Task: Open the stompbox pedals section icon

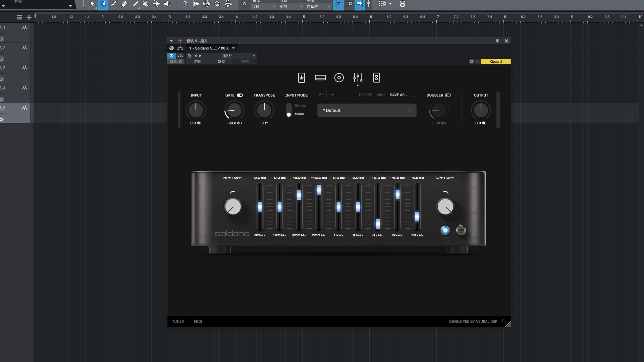Action: tap(301, 78)
